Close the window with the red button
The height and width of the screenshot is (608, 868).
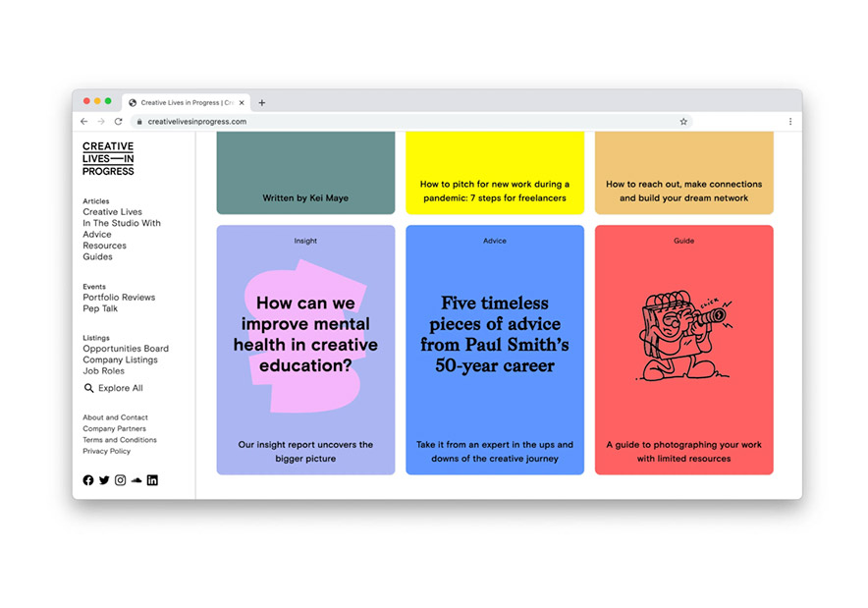[87, 101]
